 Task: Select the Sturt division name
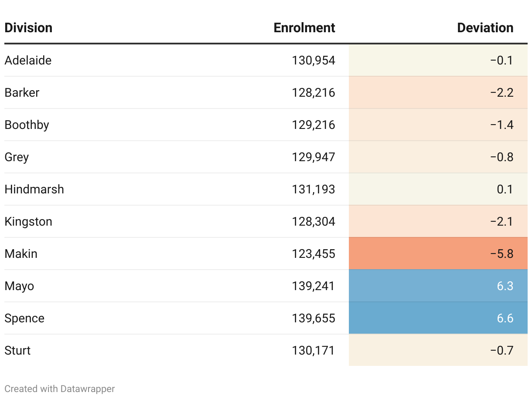tap(17, 350)
